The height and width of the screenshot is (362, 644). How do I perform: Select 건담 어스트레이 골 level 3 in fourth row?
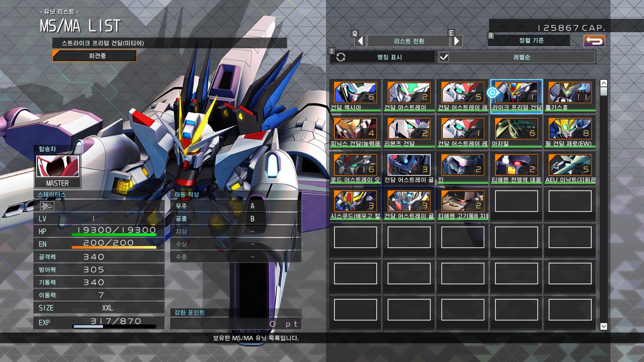tap(409, 205)
